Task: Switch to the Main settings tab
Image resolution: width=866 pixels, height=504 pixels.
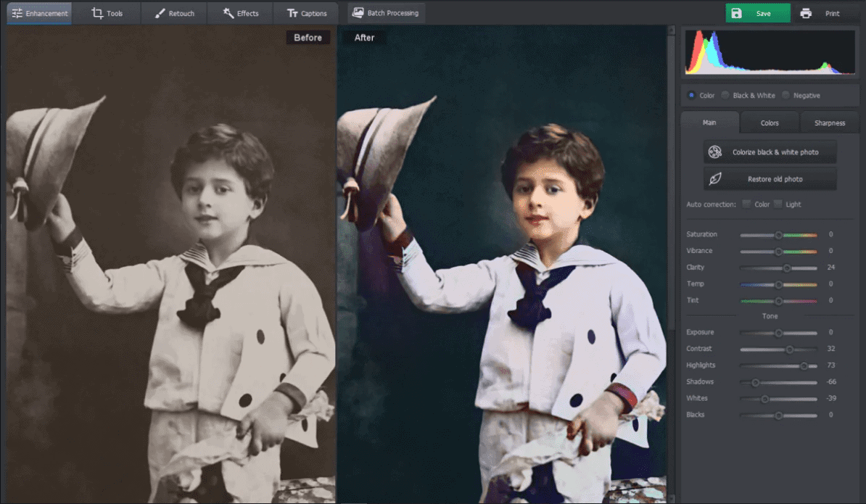Action: tap(710, 123)
